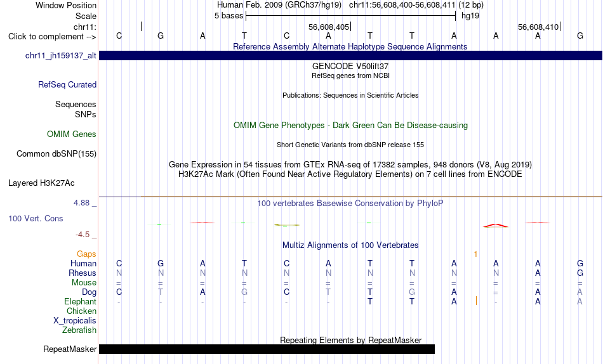Click 'Short Genetic Variants from dbSNP release 155'
Screen dimensions: 603x364
350,145
